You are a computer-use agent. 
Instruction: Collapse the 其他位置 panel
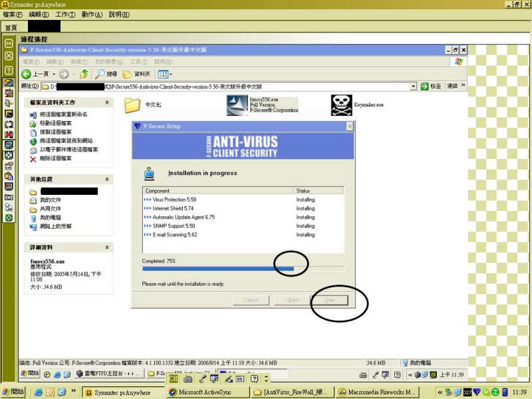[x=107, y=179]
